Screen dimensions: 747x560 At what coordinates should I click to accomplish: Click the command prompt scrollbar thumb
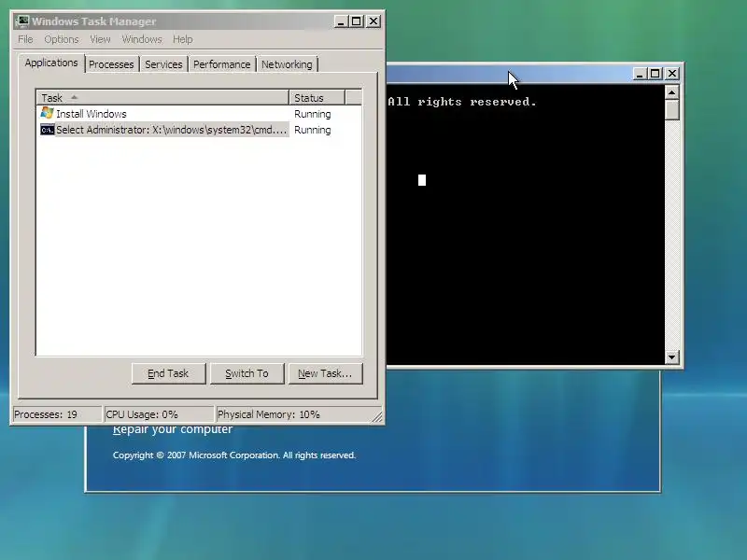671,110
